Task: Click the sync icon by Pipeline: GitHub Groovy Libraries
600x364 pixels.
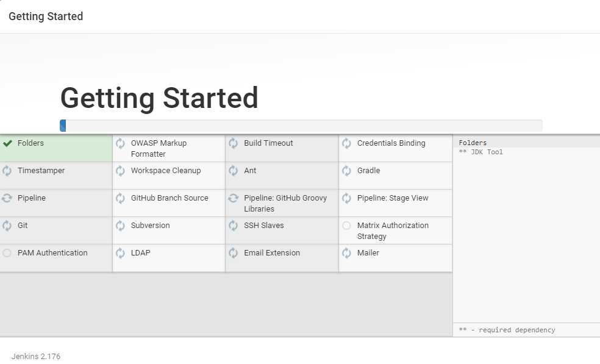Action: (234, 198)
